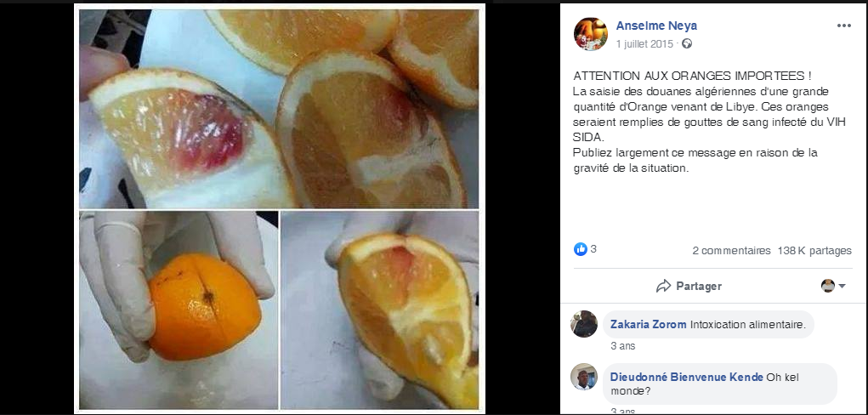Click the reaction count number 3
The width and height of the screenshot is (868, 415).
click(593, 249)
